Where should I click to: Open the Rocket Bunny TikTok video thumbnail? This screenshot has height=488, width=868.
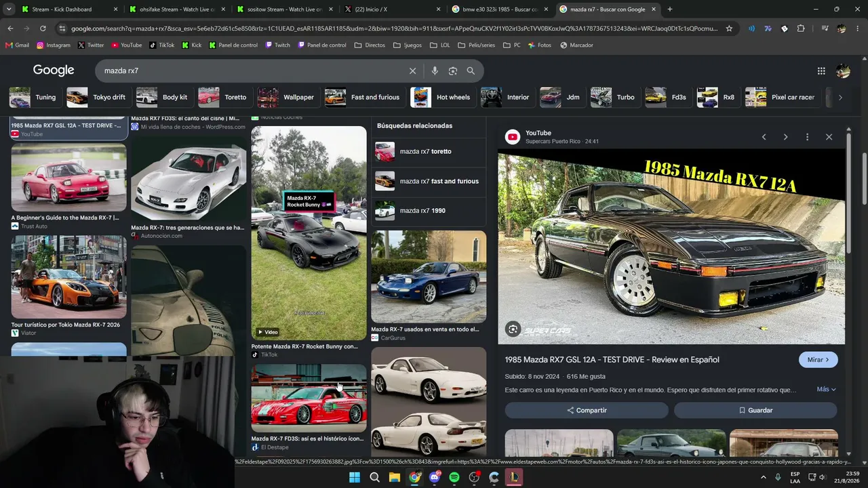[309, 232]
